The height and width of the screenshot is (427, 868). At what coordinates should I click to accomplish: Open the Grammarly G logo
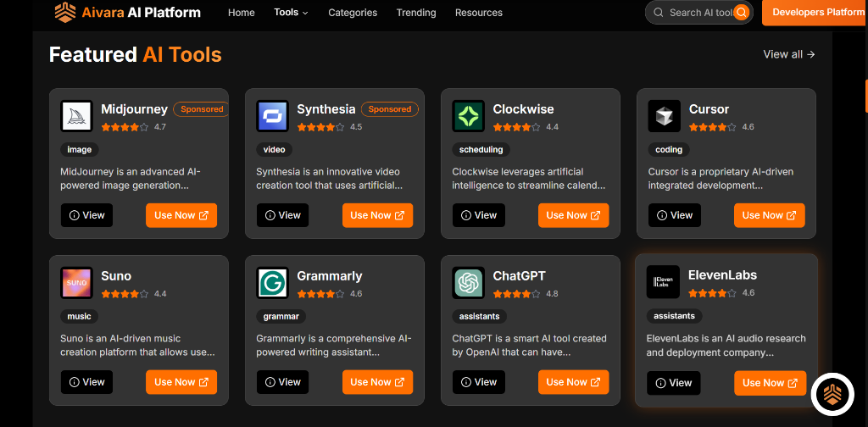pos(272,283)
